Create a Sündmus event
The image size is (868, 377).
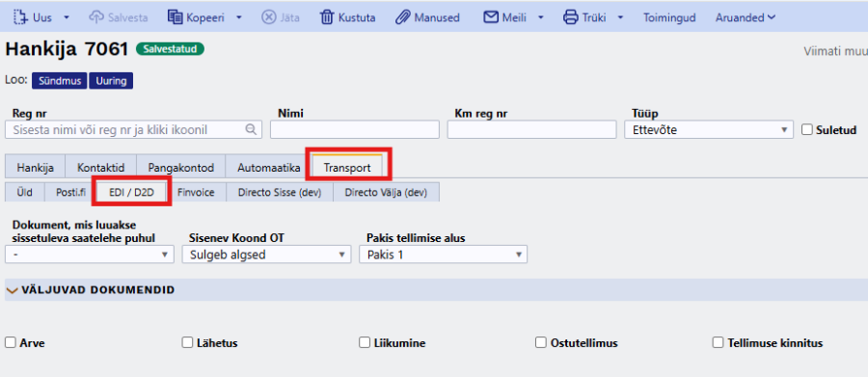click(60, 81)
